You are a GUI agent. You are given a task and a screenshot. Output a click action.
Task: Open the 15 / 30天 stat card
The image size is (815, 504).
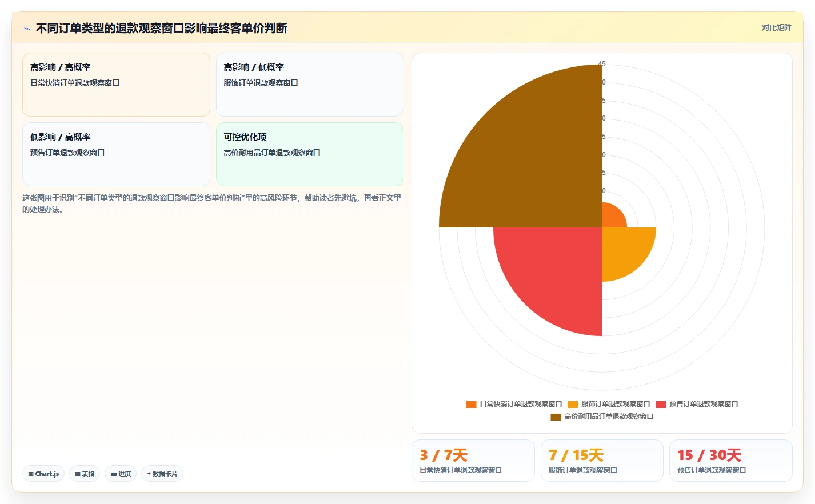coord(730,461)
